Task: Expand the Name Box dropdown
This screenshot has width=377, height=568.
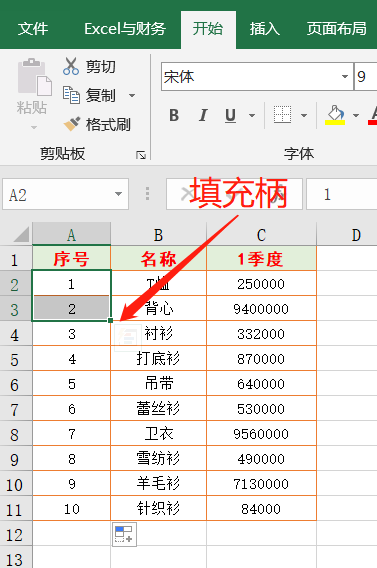Action: (x=118, y=194)
